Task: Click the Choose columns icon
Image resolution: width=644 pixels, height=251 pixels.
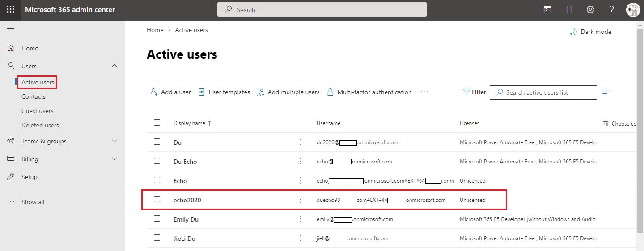Action: (606, 123)
